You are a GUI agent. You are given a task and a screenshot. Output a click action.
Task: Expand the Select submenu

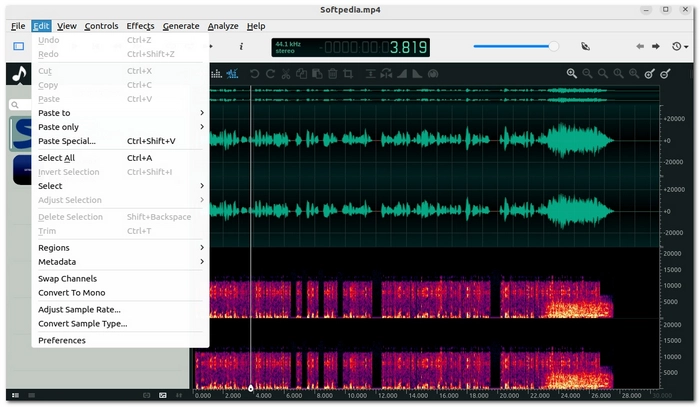click(x=120, y=186)
